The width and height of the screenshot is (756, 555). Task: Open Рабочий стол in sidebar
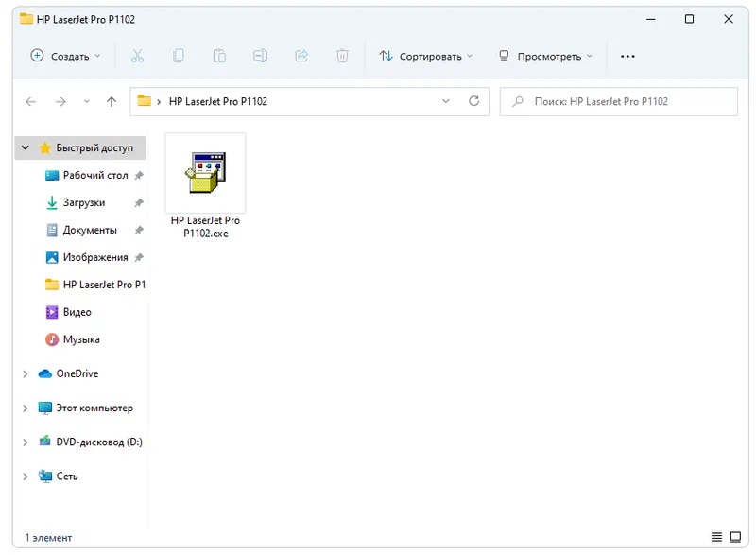[95, 176]
